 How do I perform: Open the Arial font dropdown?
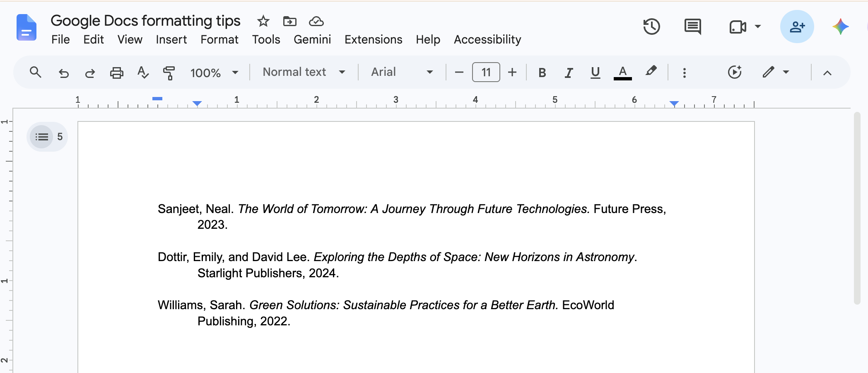[402, 72]
